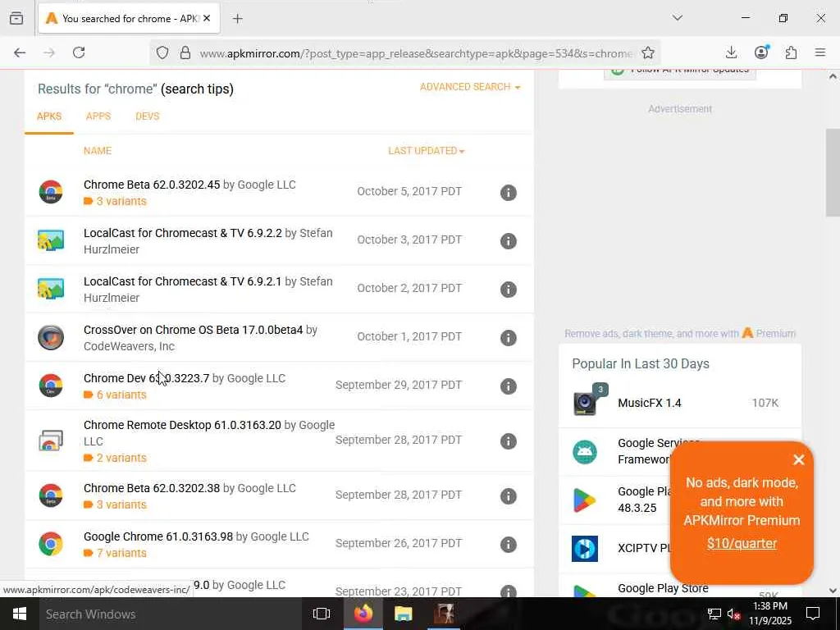Open Chrome Beta 62.0.3202.45 release page
Image resolution: width=840 pixels, height=630 pixels.
coord(152,185)
